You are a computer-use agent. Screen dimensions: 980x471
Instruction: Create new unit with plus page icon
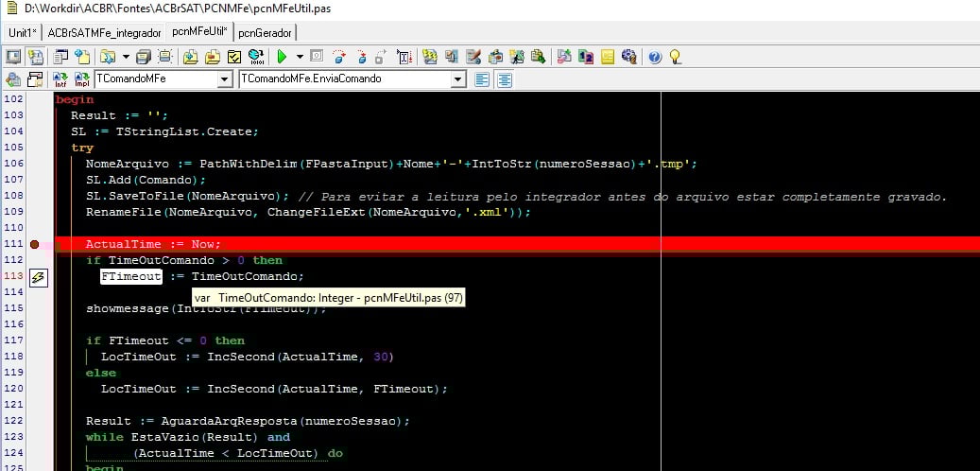coord(82,57)
